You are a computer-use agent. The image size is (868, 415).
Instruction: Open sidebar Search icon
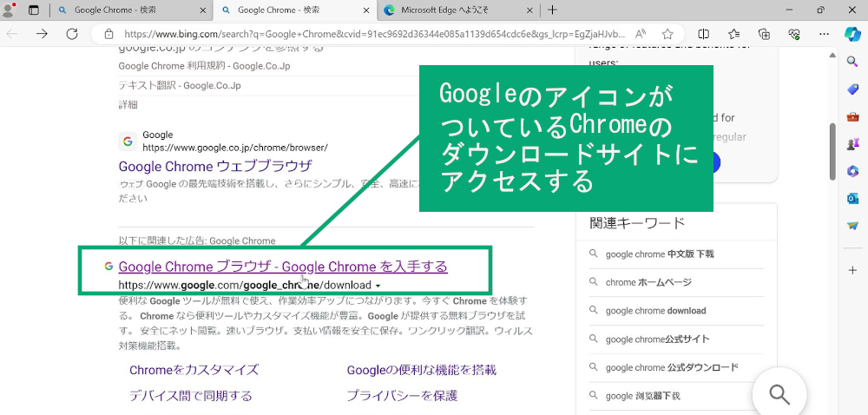tap(852, 61)
